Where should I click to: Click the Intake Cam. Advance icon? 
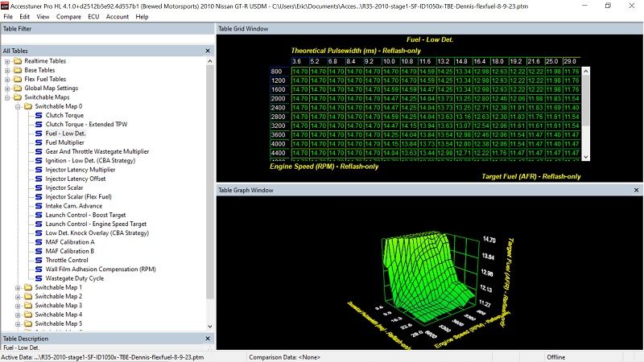point(39,206)
